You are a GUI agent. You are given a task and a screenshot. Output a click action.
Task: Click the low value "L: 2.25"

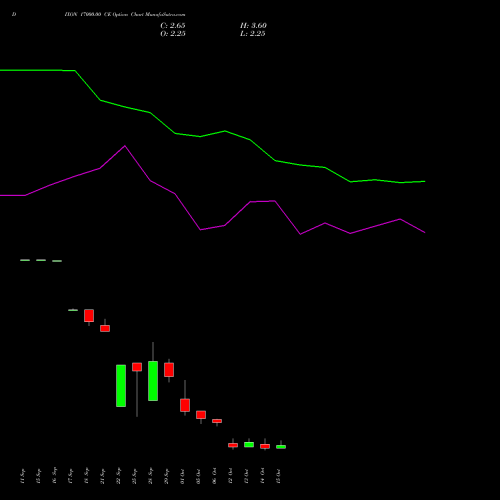click(x=253, y=34)
